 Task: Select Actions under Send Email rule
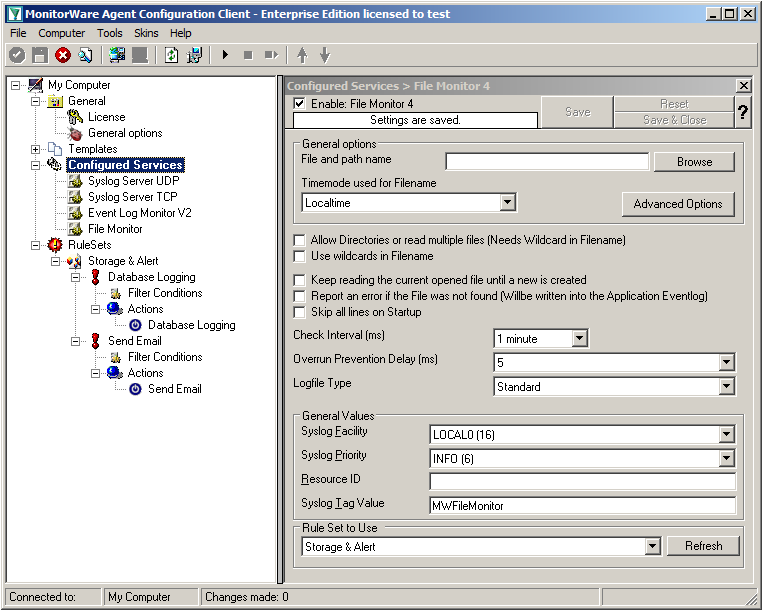[x=145, y=373]
